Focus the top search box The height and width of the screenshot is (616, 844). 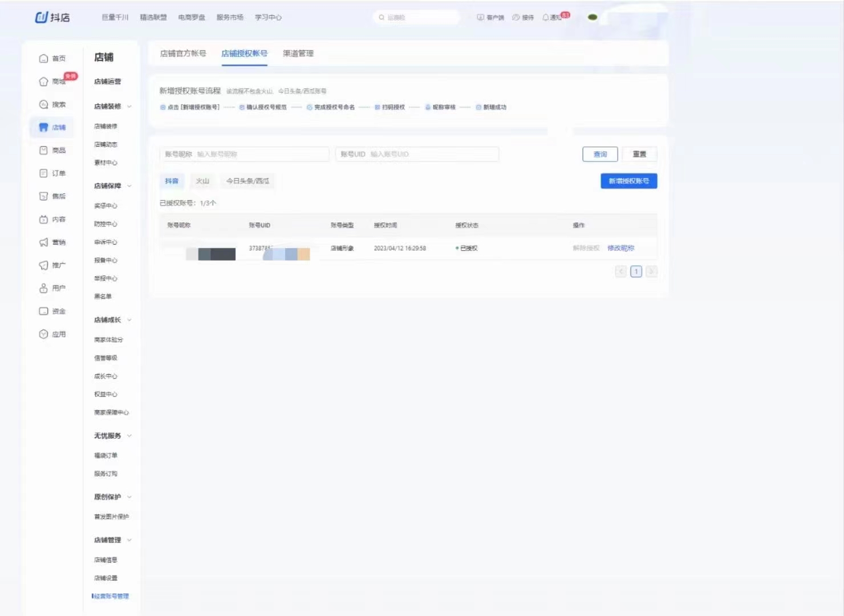coord(417,18)
